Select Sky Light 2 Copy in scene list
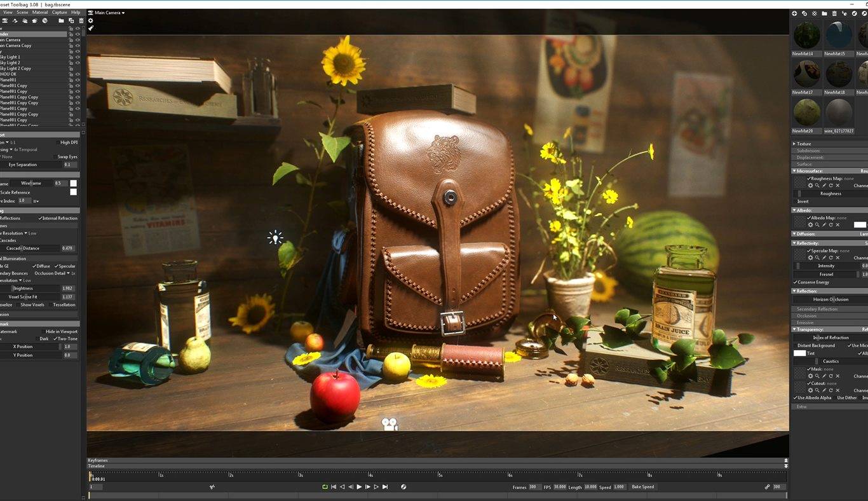868x501 pixels. point(15,69)
